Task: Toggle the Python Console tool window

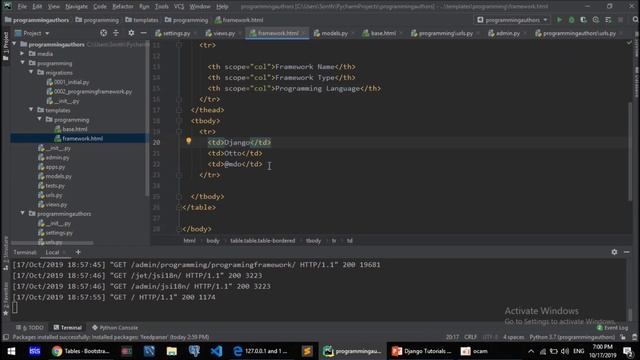Action: click(x=115, y=328)
